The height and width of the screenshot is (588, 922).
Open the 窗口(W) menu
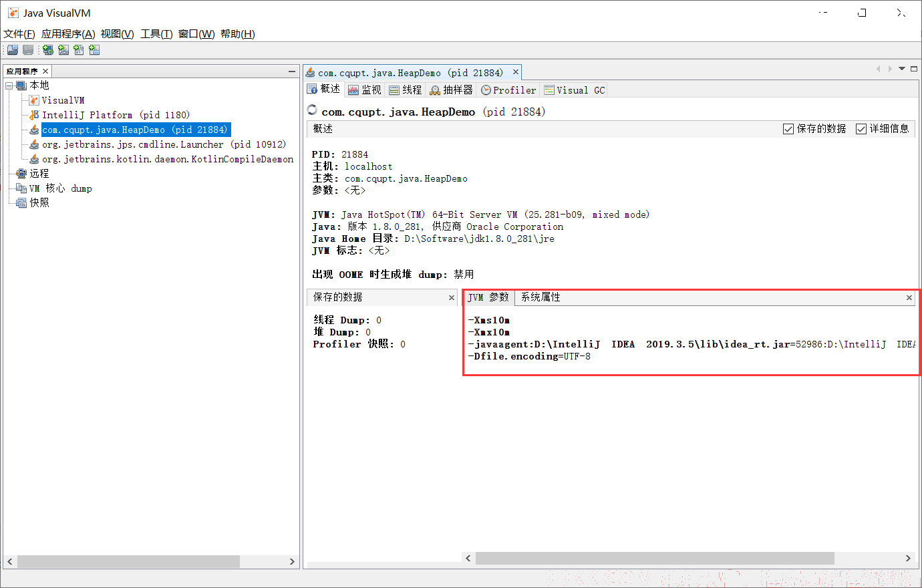[196, 34]
